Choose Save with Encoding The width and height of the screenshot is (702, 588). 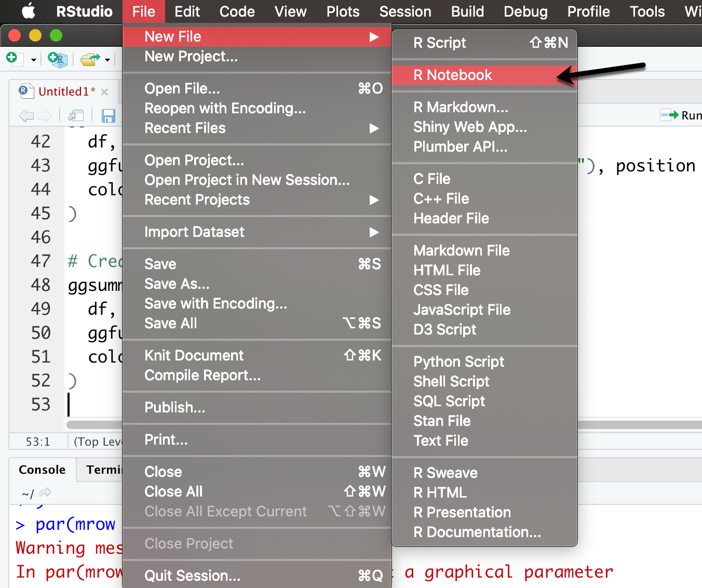[x=256, y=303]
